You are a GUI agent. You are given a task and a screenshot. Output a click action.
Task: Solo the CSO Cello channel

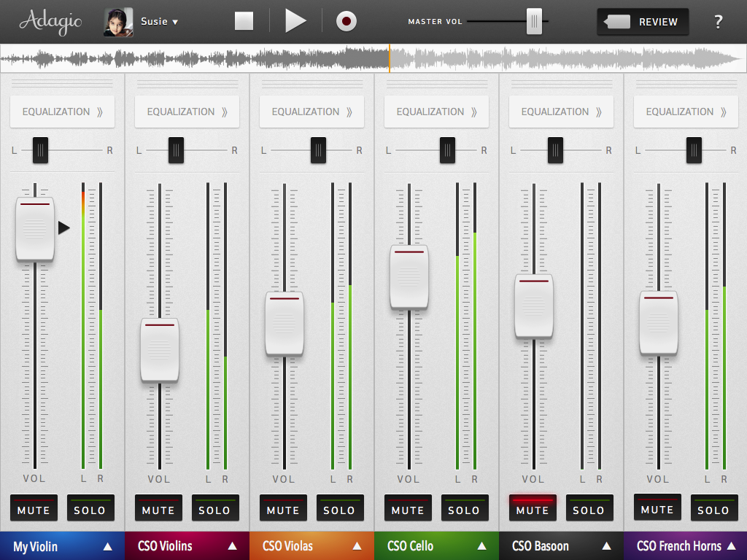pos(464,507)
